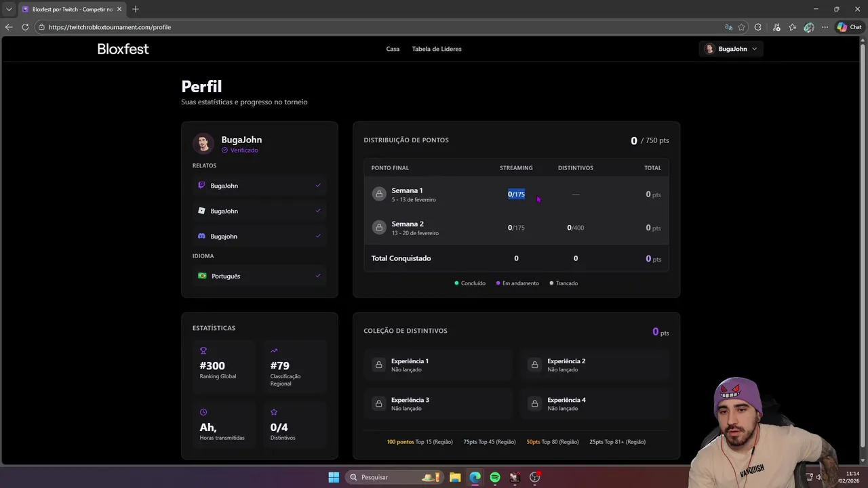Open the Experiência 4 badge card
The width and height of the screenshot is (868, 488).
(595, 404)
